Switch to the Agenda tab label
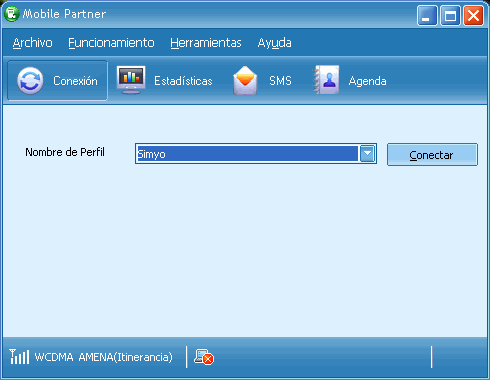Image resolution: width=490 pixels, height=380 pixels. coord(368,81)
